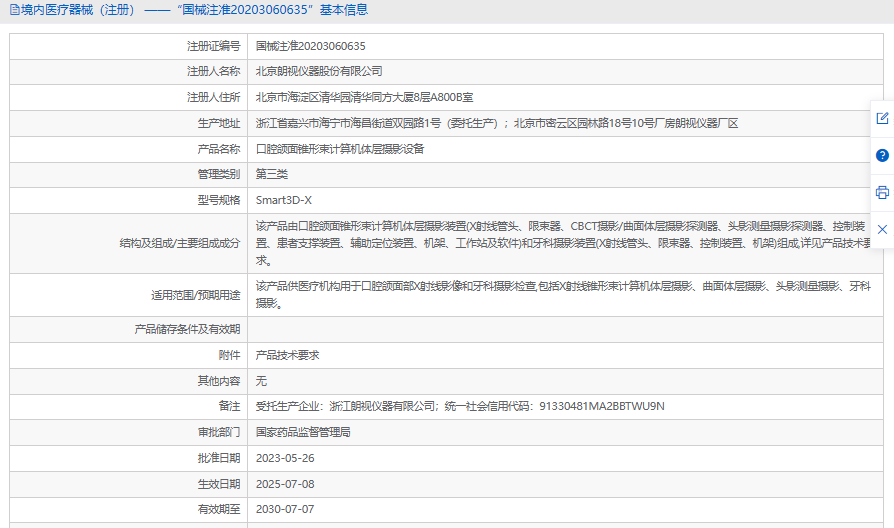Click the label 结构及组成/主要组成成分
Screen dimensions: 894x528
pos(180,243)
